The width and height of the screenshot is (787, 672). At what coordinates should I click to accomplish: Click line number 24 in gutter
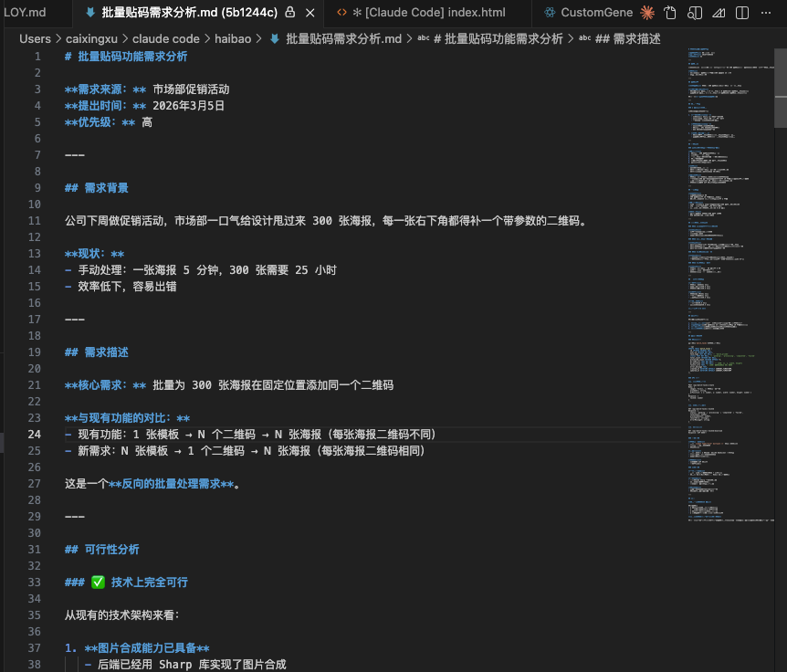click(x=34, y=434)
